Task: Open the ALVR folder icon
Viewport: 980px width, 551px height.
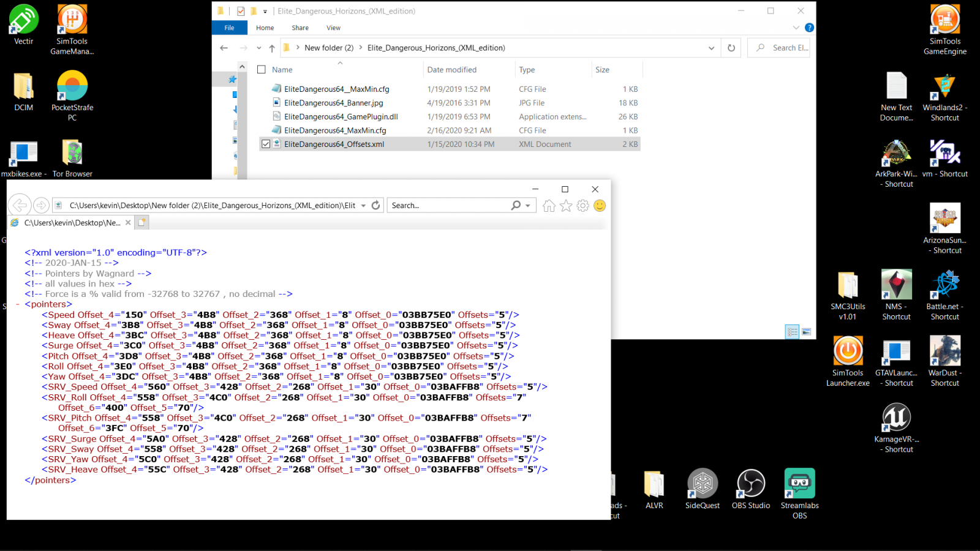Action: click(x=654, y=489)
